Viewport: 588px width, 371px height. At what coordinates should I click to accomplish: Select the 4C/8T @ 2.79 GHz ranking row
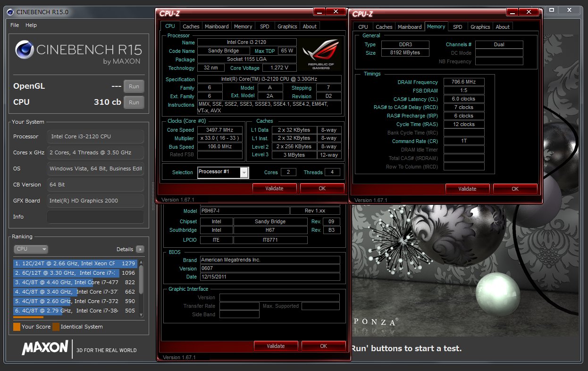pos(75,311)
